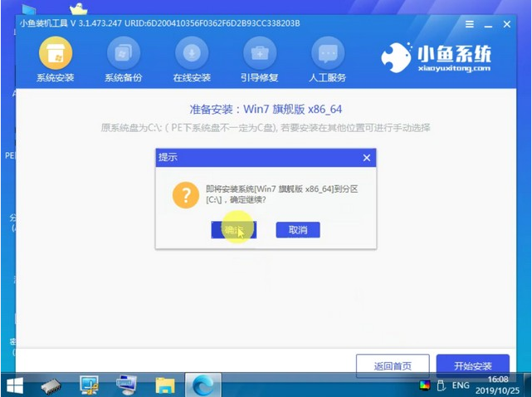Click 返回首页 button
The width and height of the screenshot is (532, 397).
[393, 365]
